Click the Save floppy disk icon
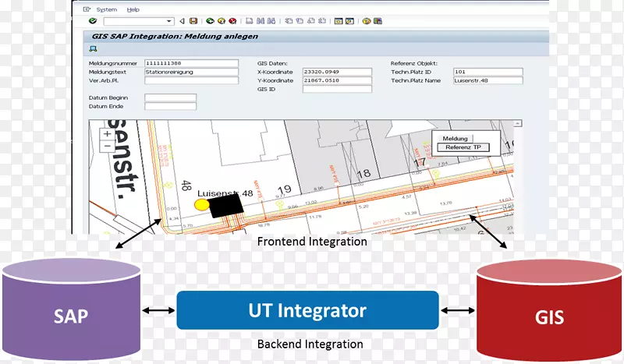624x364 pixels. [193, 21]
